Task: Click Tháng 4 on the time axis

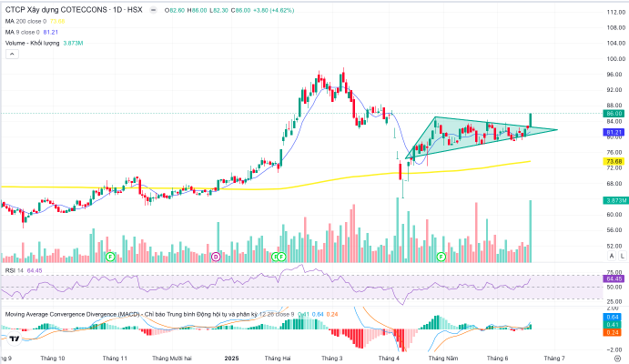Action: [x=389, y=358]
